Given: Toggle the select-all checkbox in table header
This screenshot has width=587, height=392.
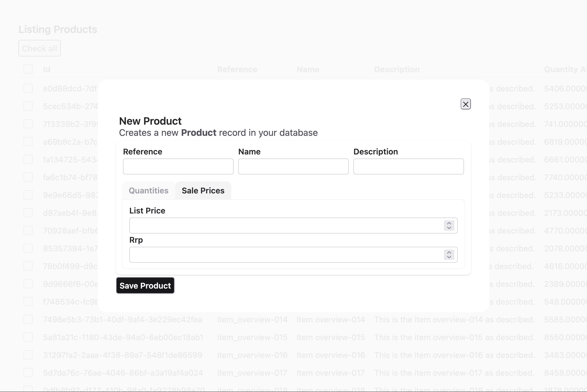Looking at the screenshot, I should click(x=28, y=69).
